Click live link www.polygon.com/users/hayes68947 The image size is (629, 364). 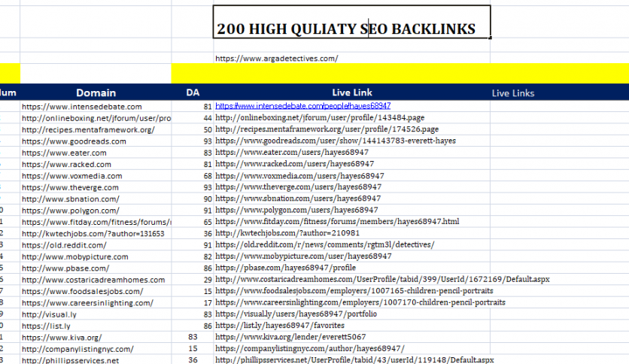[x=296, y=210]
